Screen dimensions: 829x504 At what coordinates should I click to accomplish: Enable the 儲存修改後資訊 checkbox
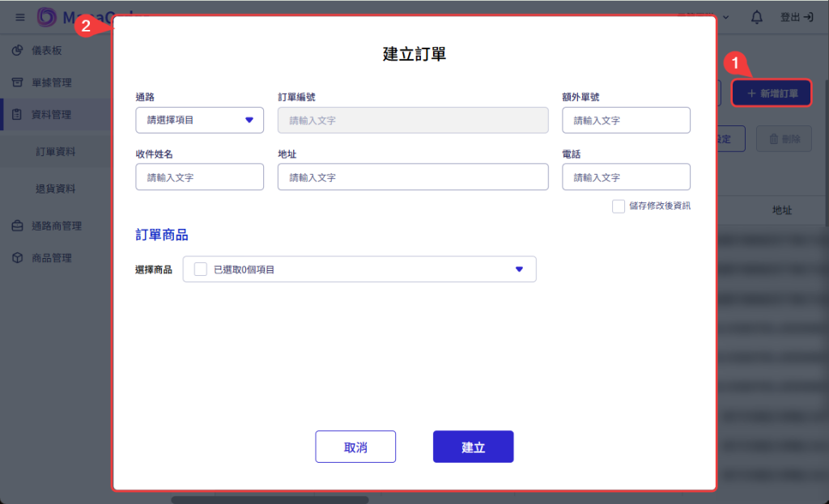619,206
